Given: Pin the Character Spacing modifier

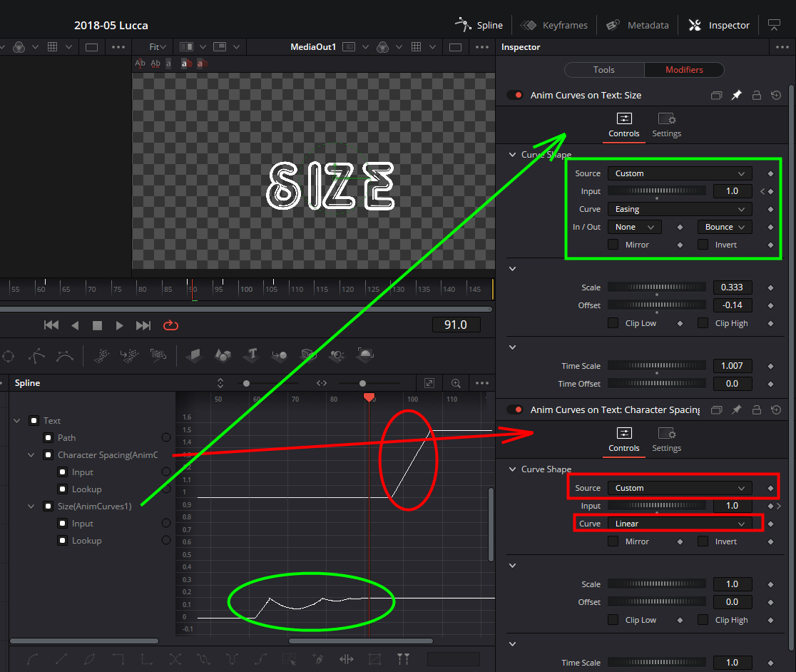Looking at the screenshot, I should (x=736, y=409).
